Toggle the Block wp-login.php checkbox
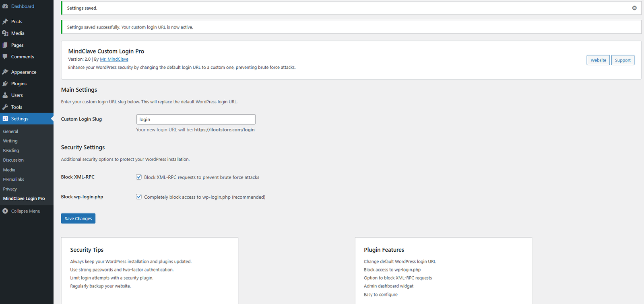The image size is (644, 304). (139, 197)
